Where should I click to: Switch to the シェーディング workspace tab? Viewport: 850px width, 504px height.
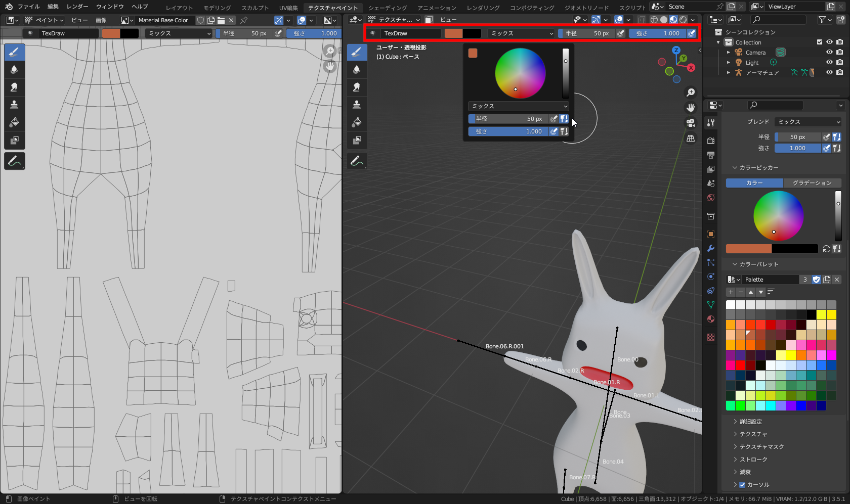click(387, 8)
